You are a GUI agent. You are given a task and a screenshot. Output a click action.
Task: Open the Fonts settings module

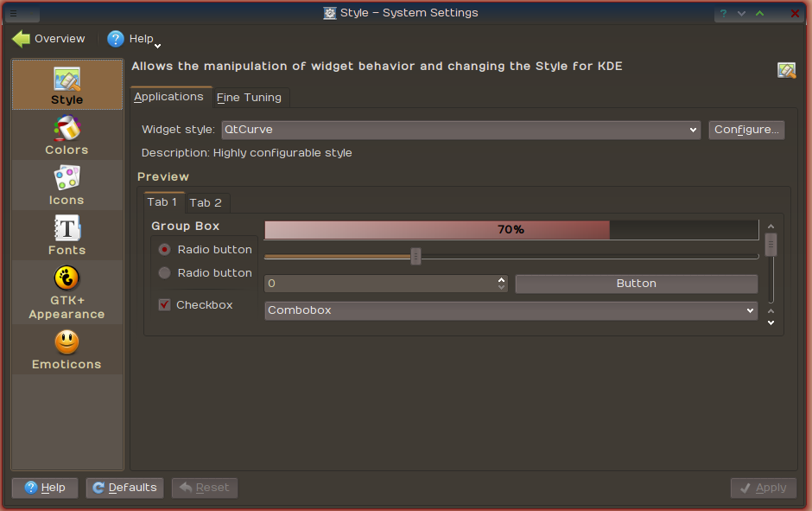(x=67, y=236)
